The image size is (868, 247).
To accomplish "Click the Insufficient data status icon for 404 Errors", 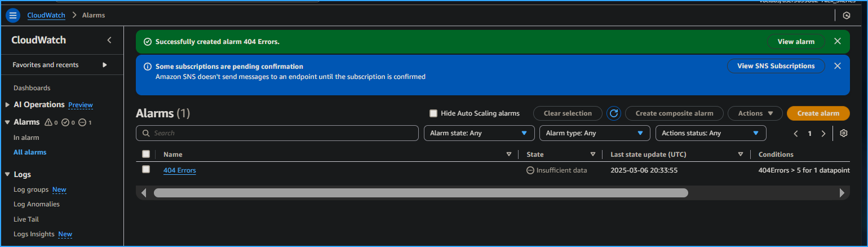I will pyautogui.click(x=530, y=170).
